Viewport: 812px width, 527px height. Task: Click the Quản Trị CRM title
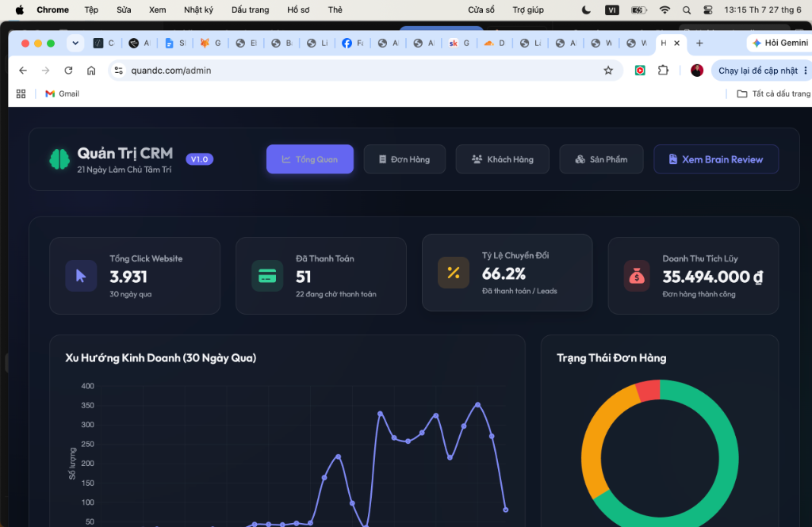[x=125, y=153]
